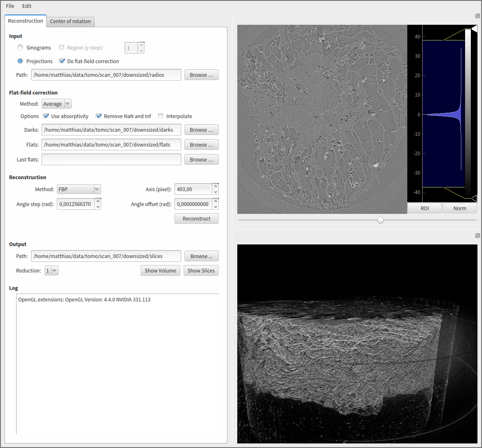Click the Angle offset increment arrow
The height and width of the screenshot is (448, 482).
(215, 201)
